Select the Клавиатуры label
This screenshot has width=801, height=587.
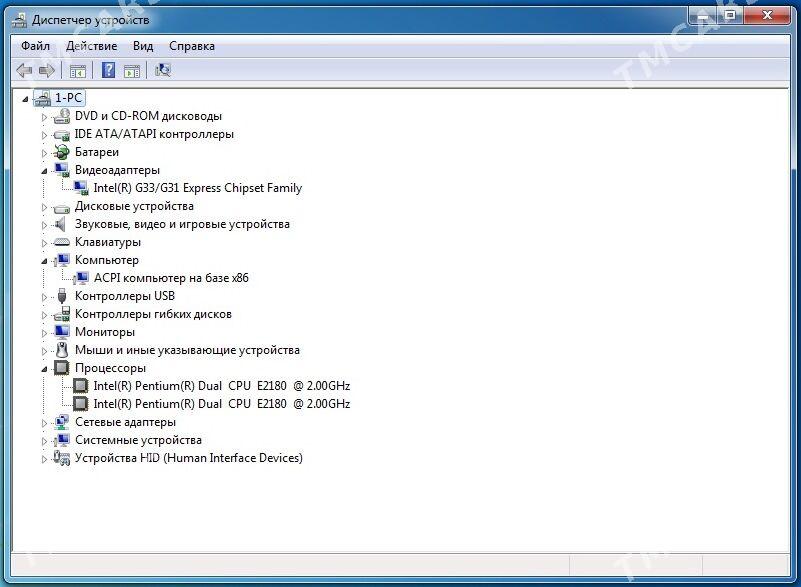(x=108, y=242)
